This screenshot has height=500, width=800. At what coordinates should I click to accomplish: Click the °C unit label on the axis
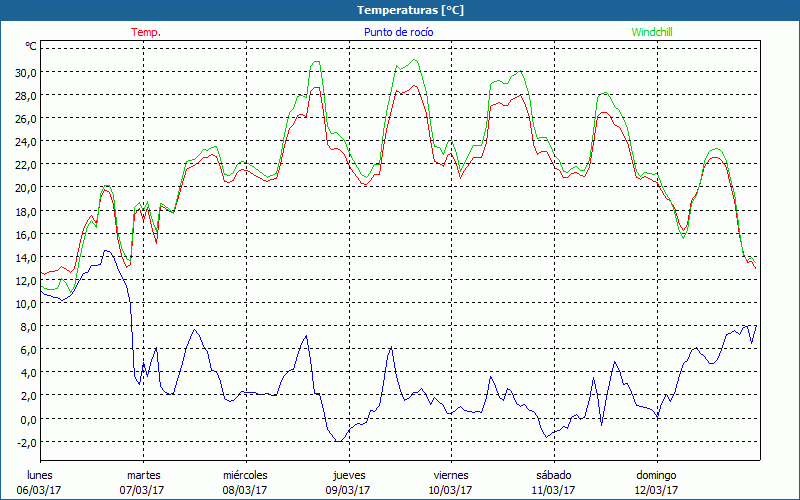[31, 46]
